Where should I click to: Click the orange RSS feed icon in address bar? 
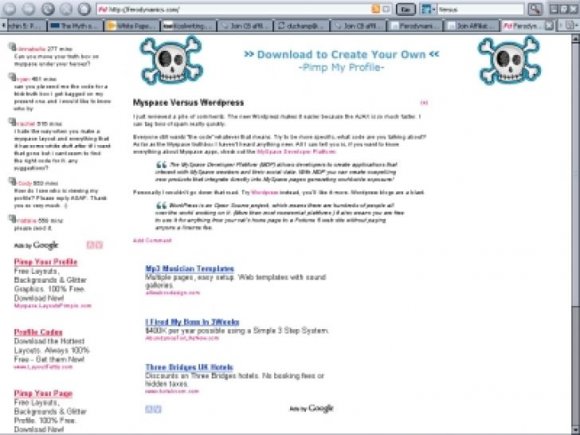(x=375, y=9)
